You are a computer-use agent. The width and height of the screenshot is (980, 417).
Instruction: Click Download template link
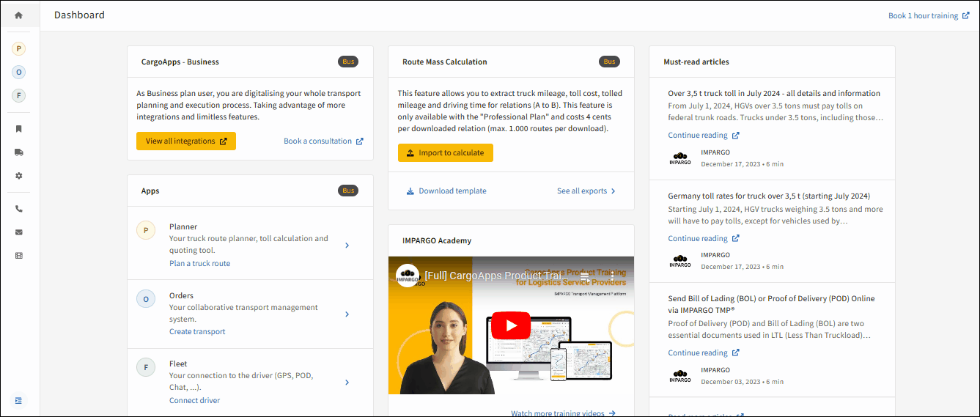[446, 191]
